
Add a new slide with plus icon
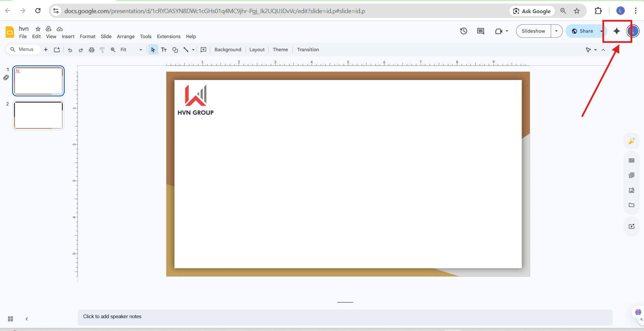click(46, 50)
